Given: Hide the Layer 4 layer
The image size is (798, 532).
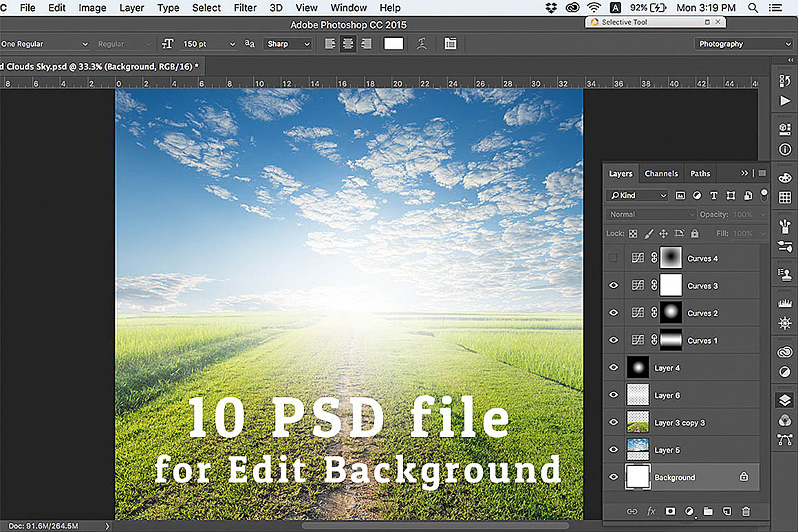Looking at the screenshot, I should coord(614,368).
